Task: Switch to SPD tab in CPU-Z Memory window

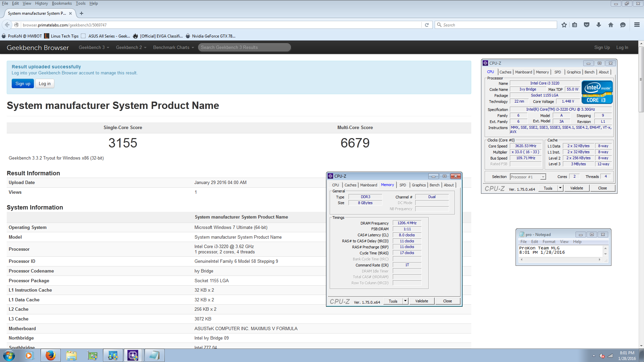Action: 402,185
